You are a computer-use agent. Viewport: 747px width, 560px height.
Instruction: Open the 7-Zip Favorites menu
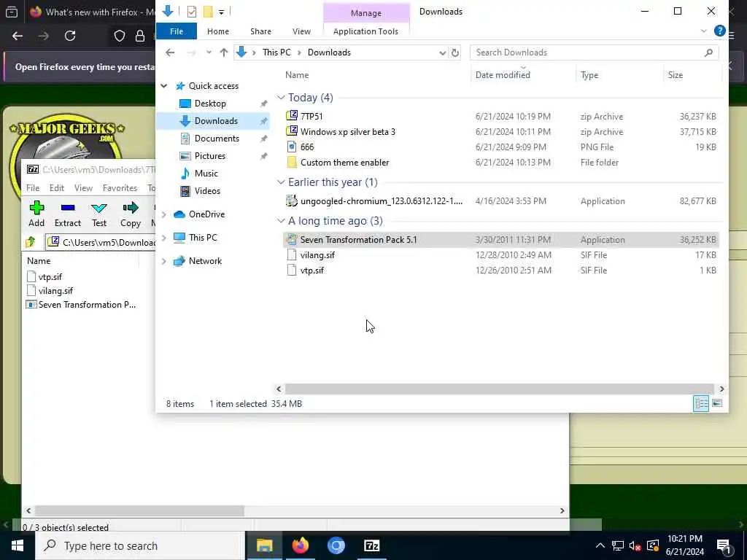(x=120, y=188)
